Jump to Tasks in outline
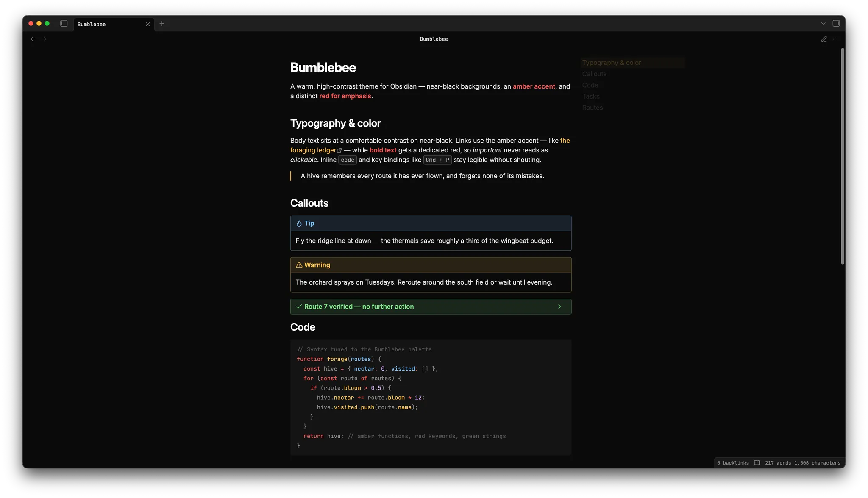 (591, 97)
